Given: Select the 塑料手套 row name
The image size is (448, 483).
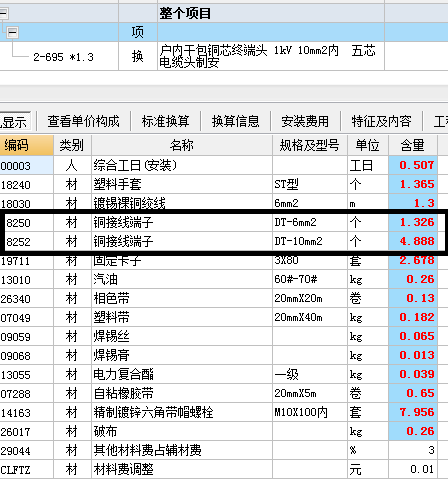Looking at the screenshot, I should coord(182,184).
